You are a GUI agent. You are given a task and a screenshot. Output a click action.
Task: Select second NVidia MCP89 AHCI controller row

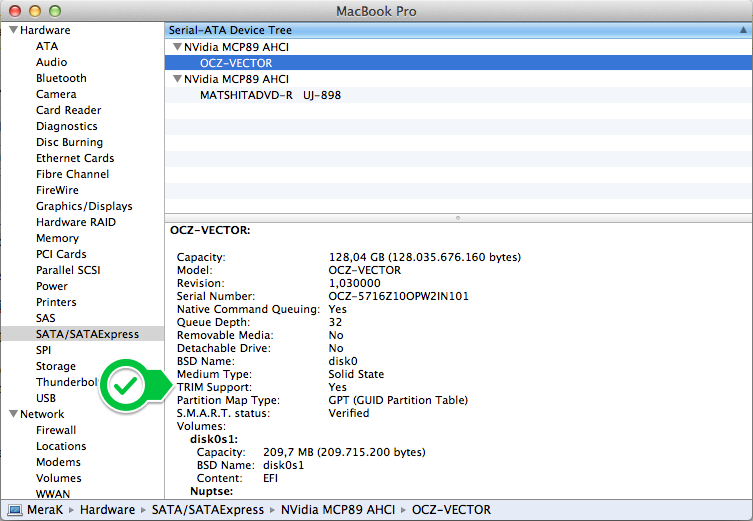point(459,79)
